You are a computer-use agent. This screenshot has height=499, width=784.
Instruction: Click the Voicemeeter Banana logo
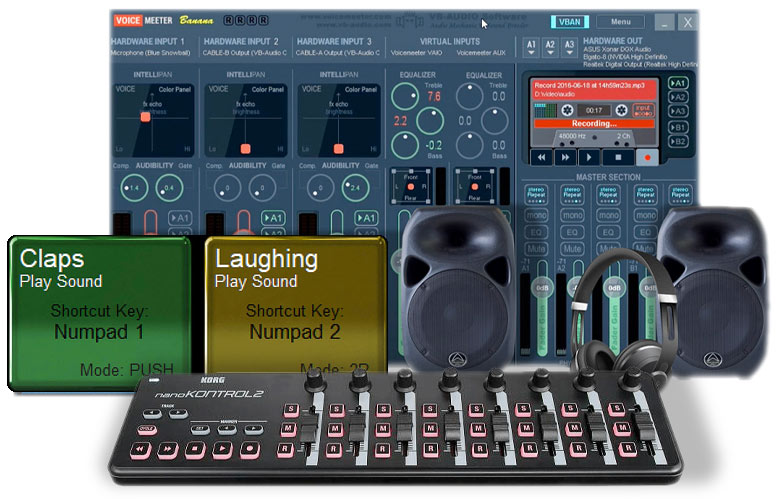click(164, 20)
